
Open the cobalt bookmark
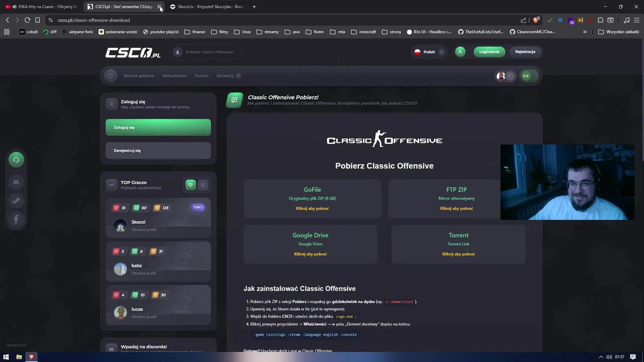point(29,32)
